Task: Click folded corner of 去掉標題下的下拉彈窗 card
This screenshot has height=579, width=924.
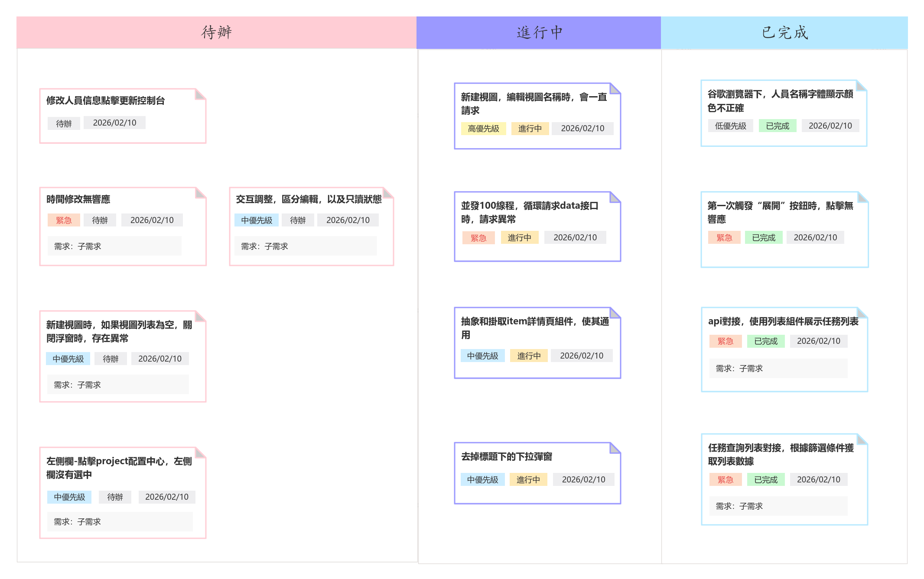Action: [x=615, y=448]
